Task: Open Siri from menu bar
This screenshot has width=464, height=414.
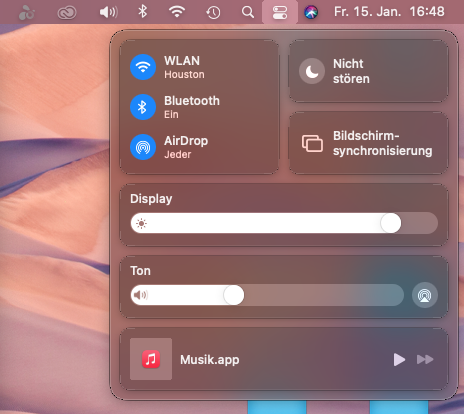Action: [x=311, y=12]
